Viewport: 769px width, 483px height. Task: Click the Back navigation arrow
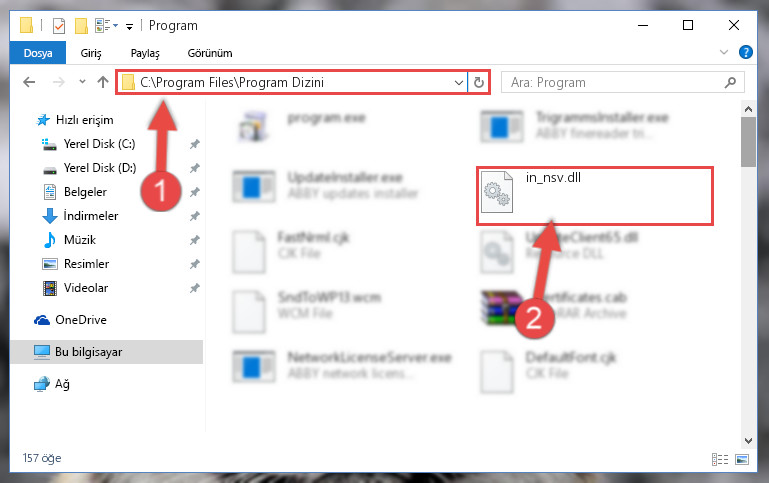[x=29, y=82]
